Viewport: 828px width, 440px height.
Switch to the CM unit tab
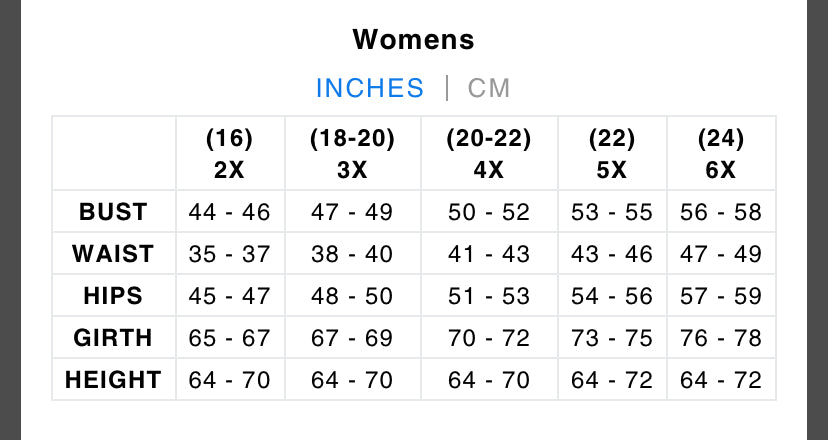489,88
